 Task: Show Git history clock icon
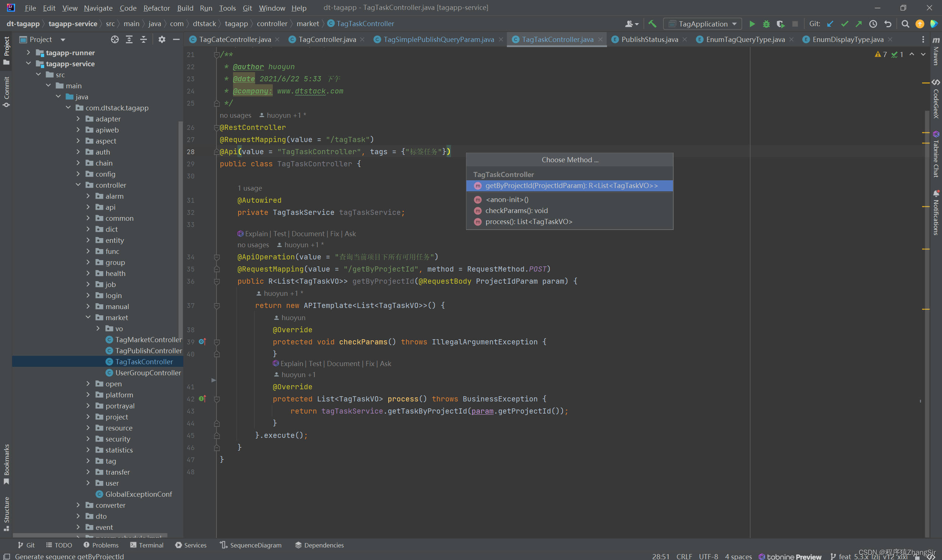coord(873,24)
